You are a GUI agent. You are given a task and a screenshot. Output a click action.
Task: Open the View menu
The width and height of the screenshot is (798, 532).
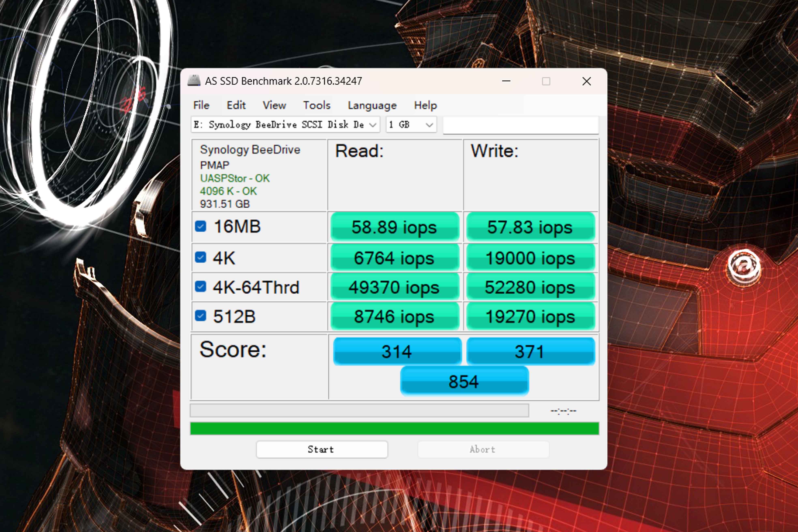[x=274, y=105]
